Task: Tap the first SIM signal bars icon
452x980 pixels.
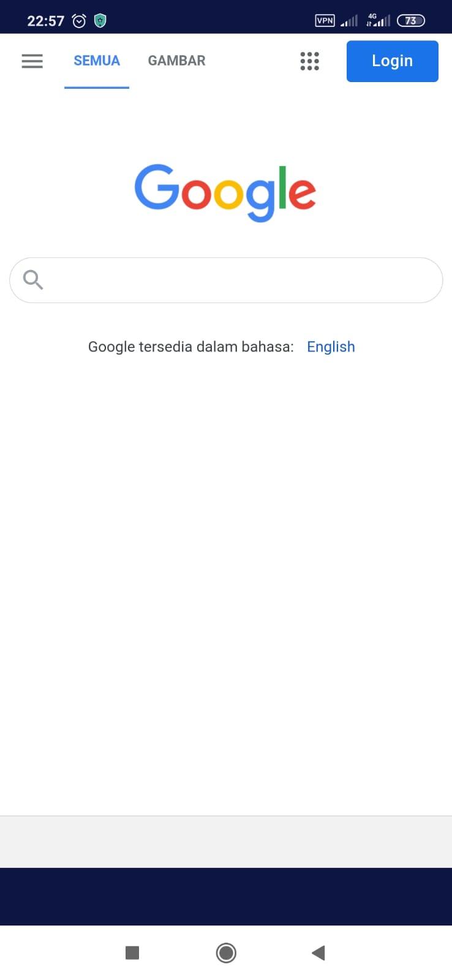Action: click(x=349, y=21)
